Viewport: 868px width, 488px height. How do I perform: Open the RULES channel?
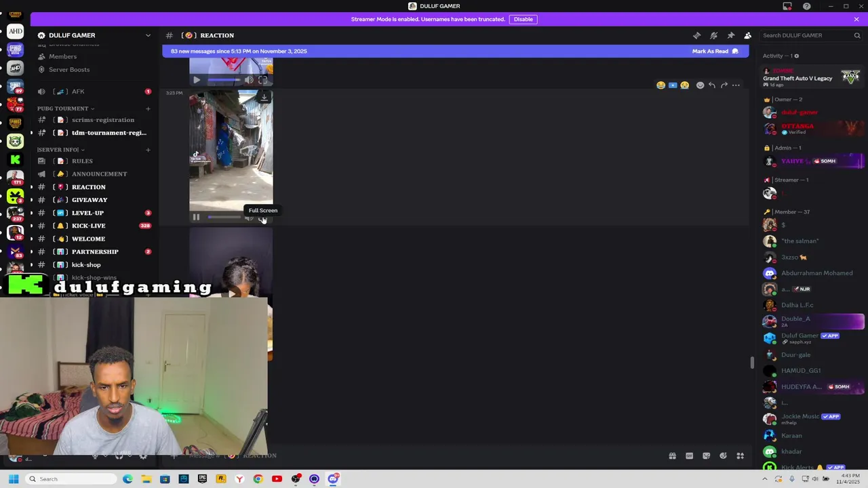[94, 161]
